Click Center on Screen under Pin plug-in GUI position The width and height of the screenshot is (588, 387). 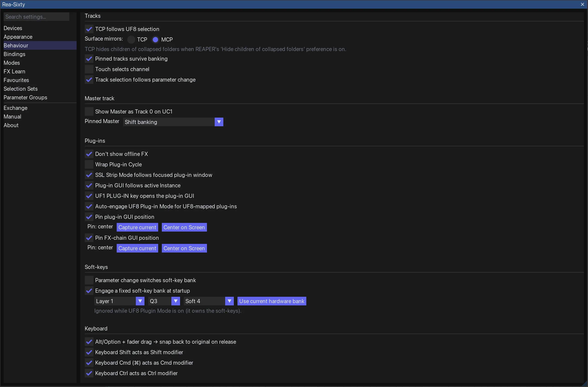pos(184,228)
